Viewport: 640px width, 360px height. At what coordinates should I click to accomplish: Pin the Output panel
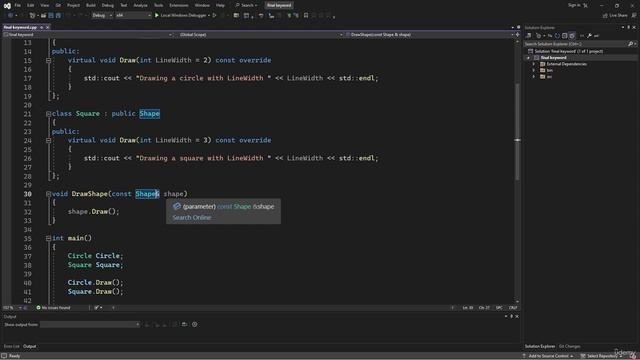(511, 316)
